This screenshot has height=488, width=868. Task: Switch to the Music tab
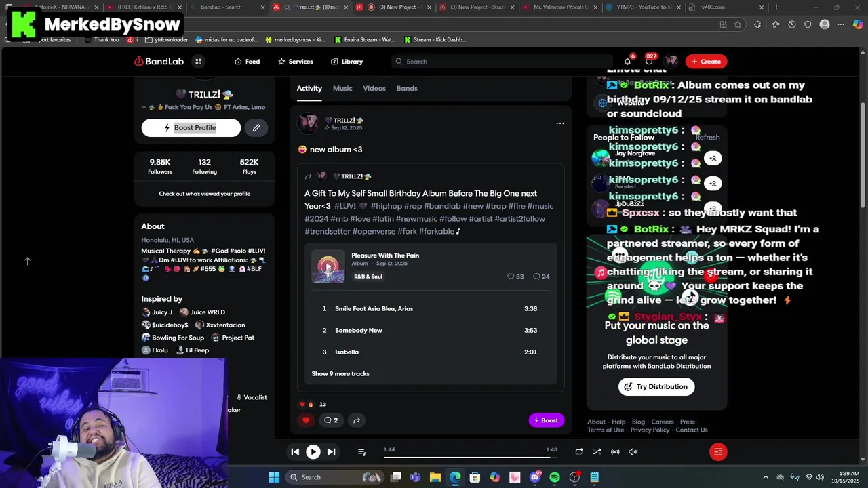tap(342, 89)
